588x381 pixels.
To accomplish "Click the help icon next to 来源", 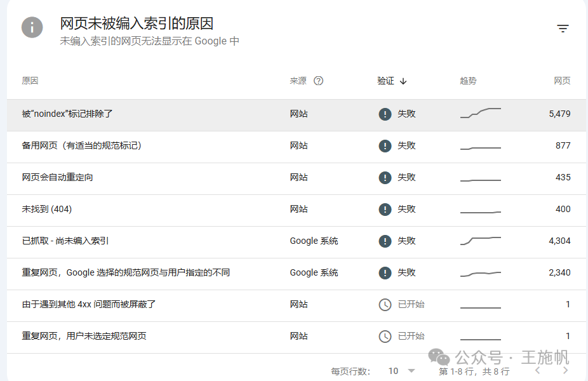I will coord(318,81).
